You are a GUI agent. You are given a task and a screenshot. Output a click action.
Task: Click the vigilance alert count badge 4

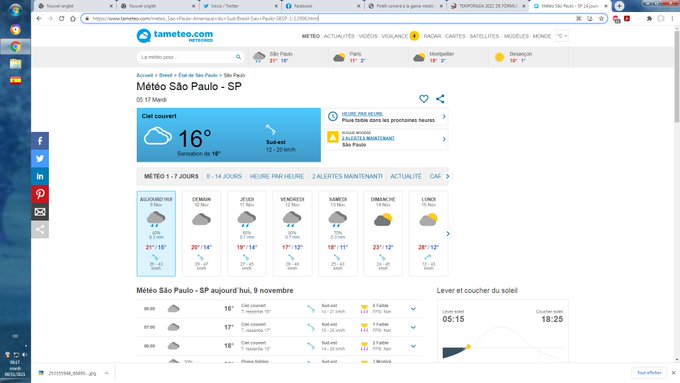click(414, 36)
